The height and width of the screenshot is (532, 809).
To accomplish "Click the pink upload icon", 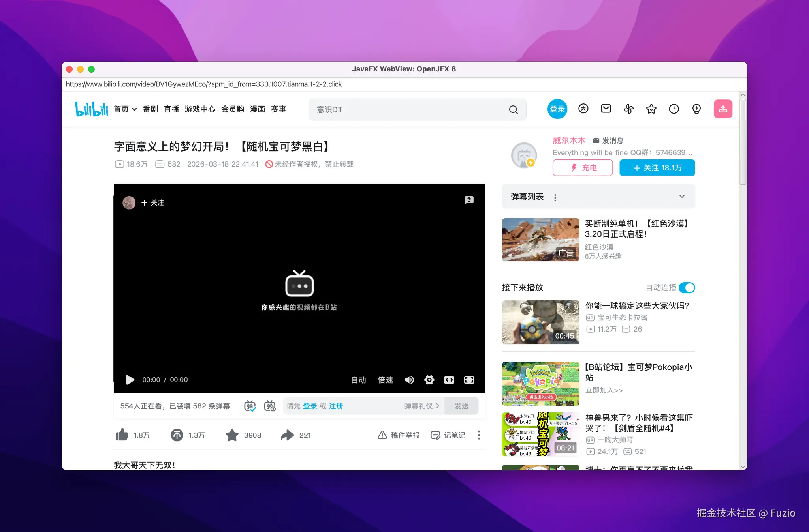I will pyautogui.click(x=723, y=109).
